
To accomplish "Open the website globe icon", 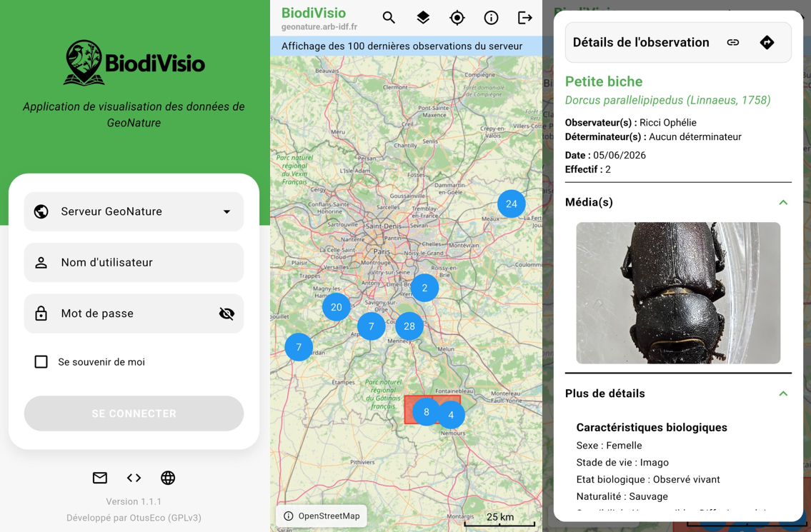I will coord(168,478).
